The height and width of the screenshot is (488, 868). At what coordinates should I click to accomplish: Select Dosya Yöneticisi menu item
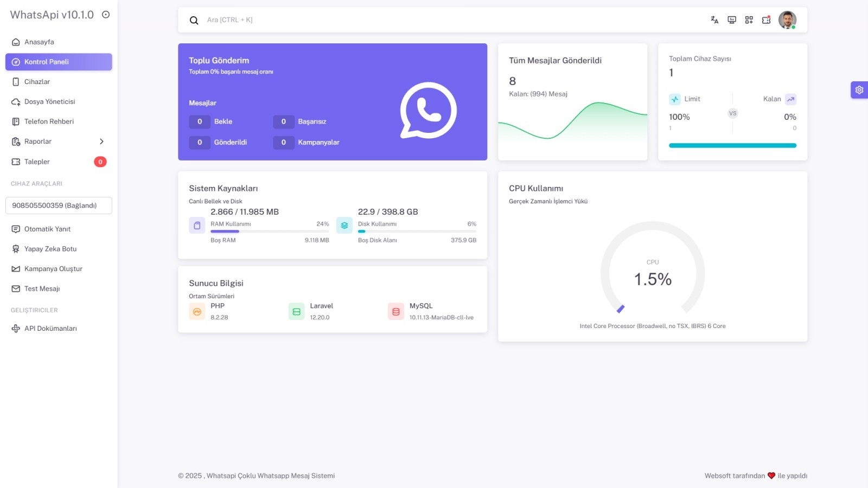[49, 102]
